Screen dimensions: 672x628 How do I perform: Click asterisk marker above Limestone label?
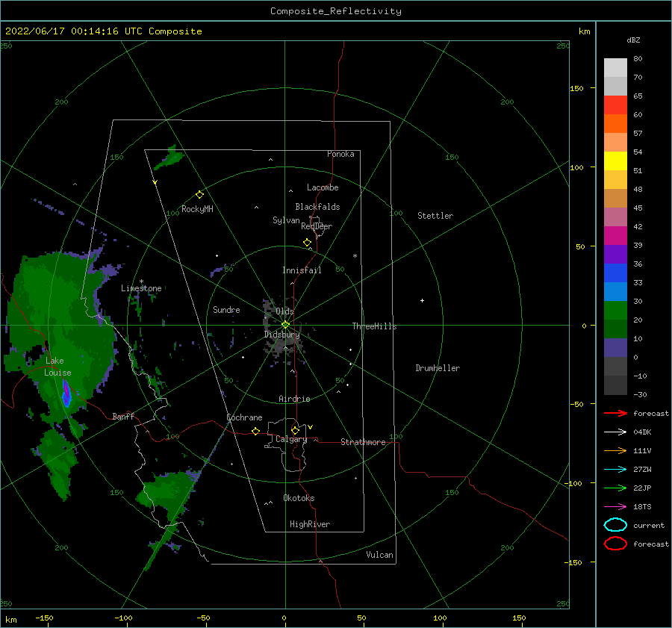click(x=141, y=282)
